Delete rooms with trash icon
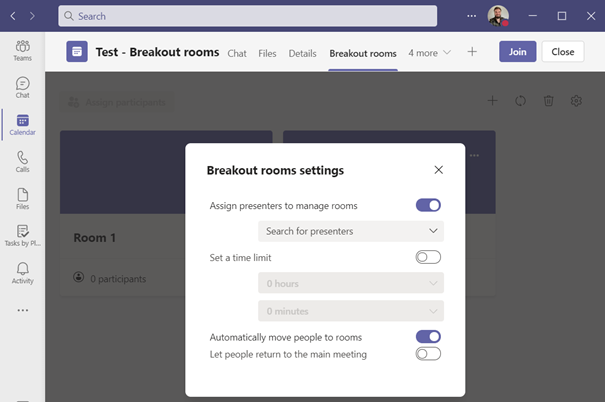Viewport: 605px width, 402px height. [548, 101]
